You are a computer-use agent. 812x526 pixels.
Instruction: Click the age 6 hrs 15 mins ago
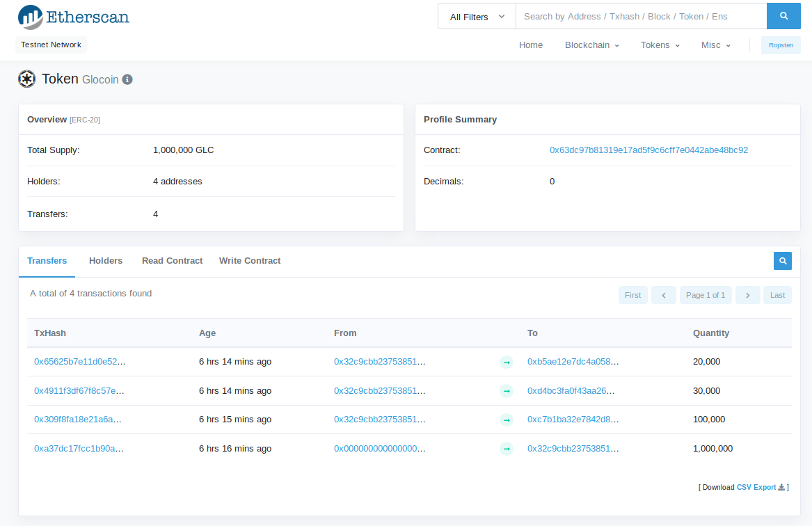(x=235, y=420)
